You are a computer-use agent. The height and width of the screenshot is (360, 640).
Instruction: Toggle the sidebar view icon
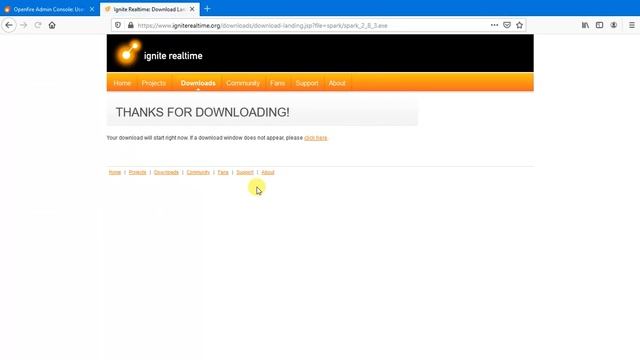(599, 25)
